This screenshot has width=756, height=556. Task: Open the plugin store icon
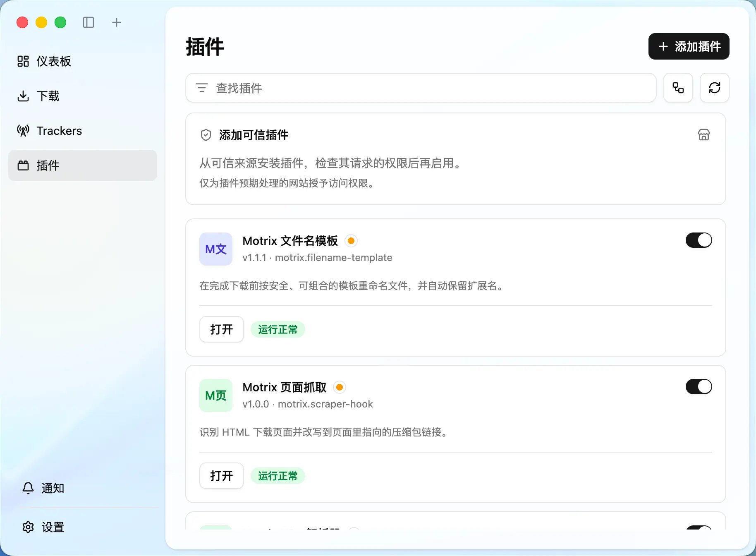pyautogui.click(x=704, y=135)
